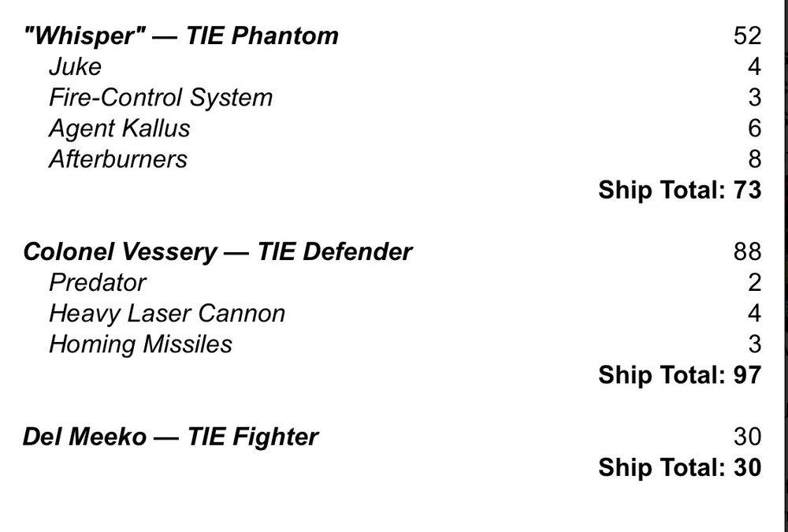The height and width of the screenshot is (532, 788).
Task: Click the Afterburners upgrade entry
Action: click(118, 159)
